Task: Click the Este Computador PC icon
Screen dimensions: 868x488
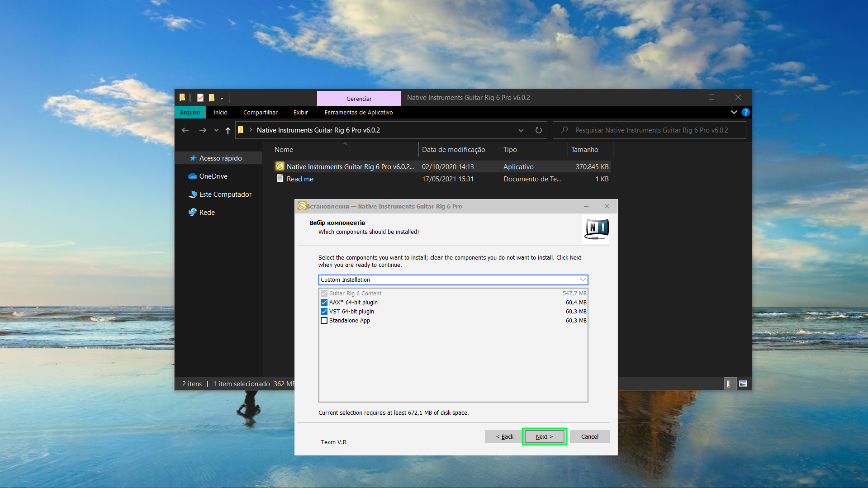Action: (x=193, y=194)
